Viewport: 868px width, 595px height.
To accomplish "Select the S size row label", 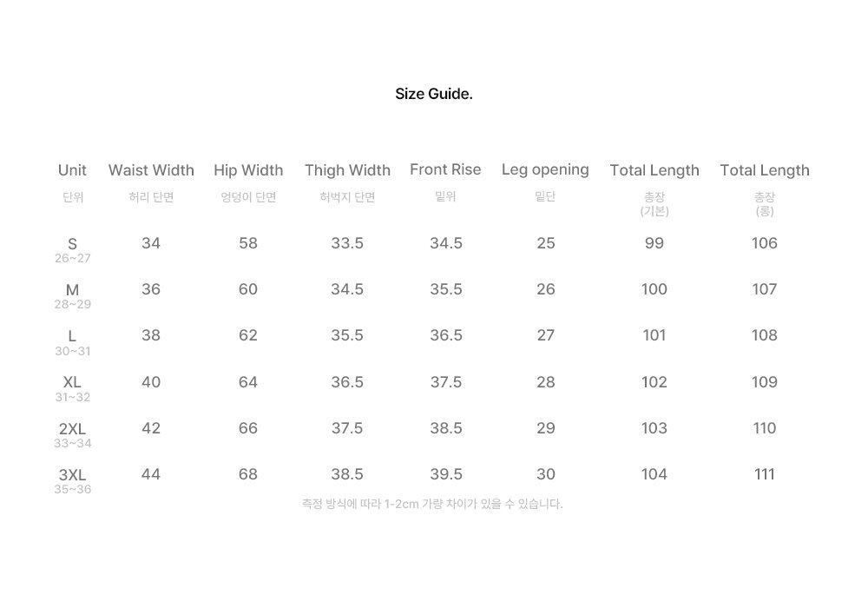I will [72, 244].
